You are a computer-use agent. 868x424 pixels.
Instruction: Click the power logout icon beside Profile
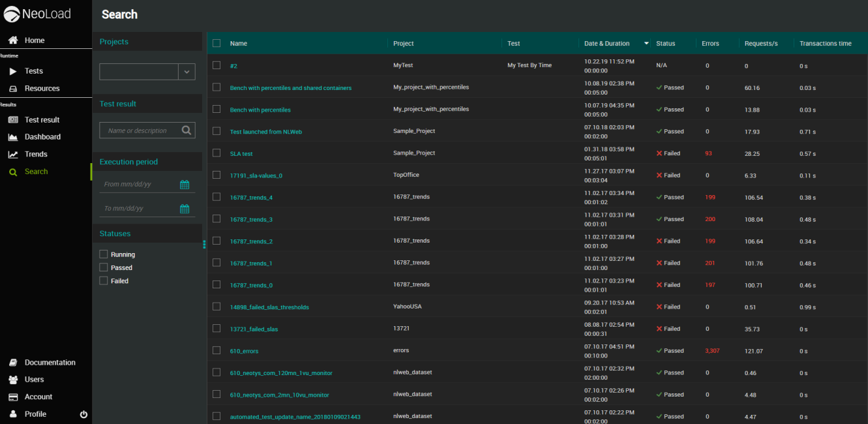pos(83,414)
